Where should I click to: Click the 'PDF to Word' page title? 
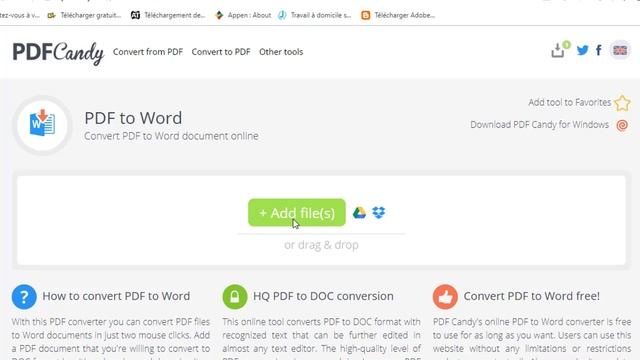coord(133,118)
